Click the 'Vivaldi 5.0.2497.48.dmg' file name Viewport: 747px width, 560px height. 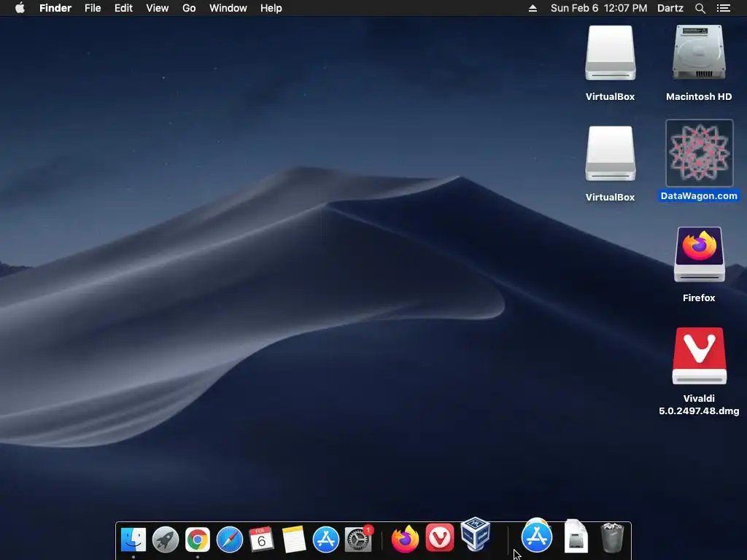pos(699,404)
